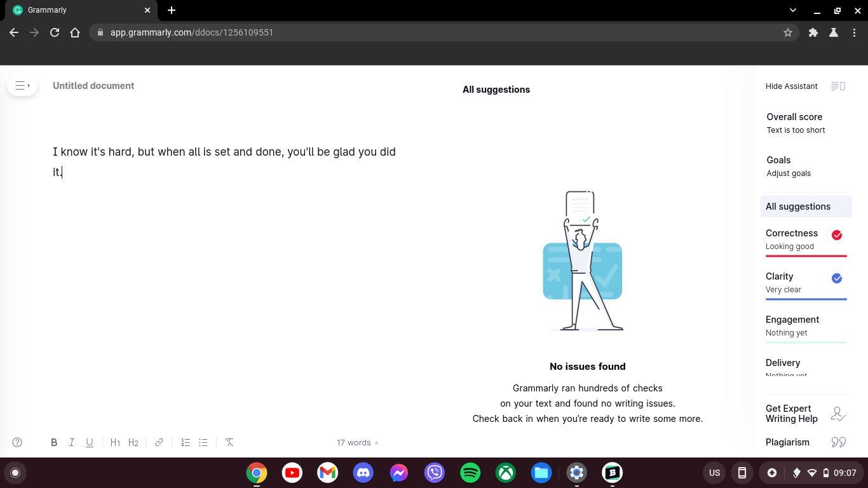Image resolution: width=868 pixels, height=488 pixels.
Task: Open Messenger from the shelf
Action: tap(399, 473)
